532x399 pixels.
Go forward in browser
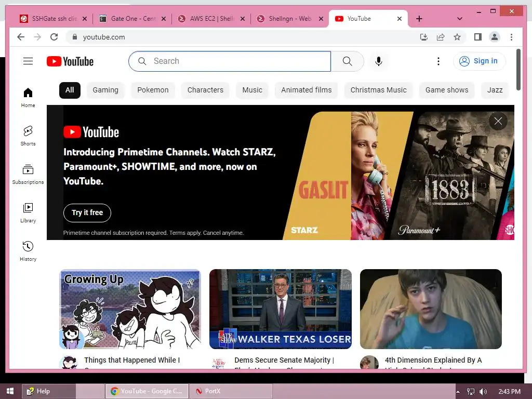(37, 37)
